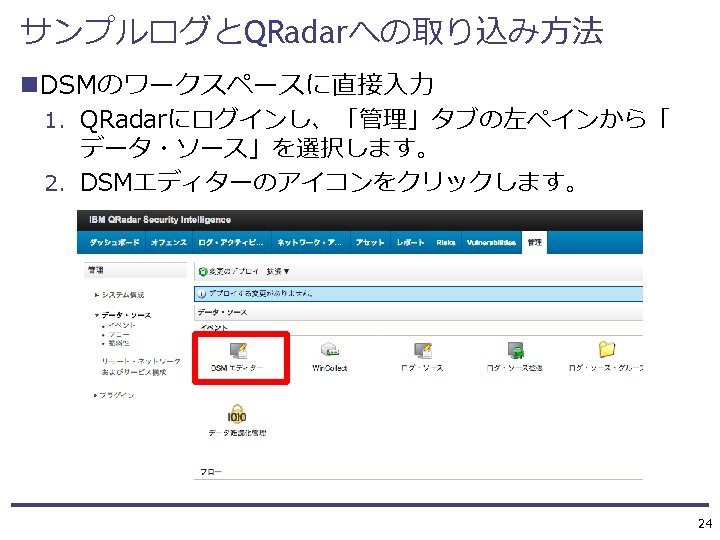Open the Vulnerabilities tab

[491, 242]
